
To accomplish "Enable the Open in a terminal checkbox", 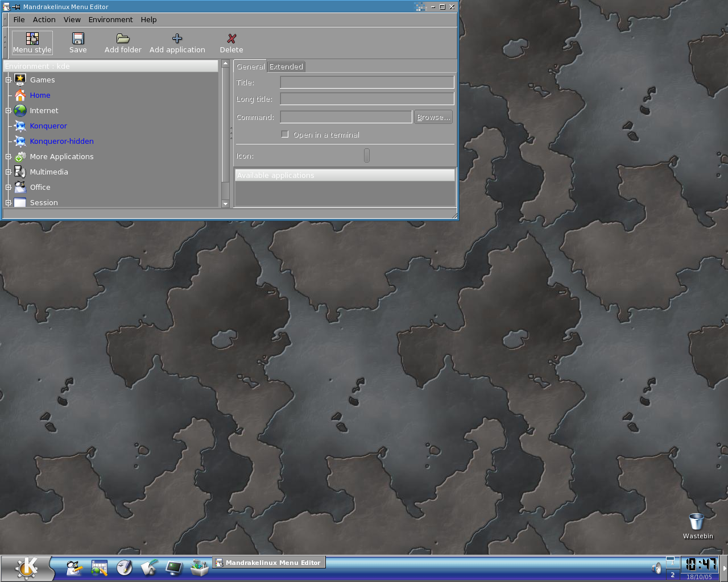I will click(285, 135).
